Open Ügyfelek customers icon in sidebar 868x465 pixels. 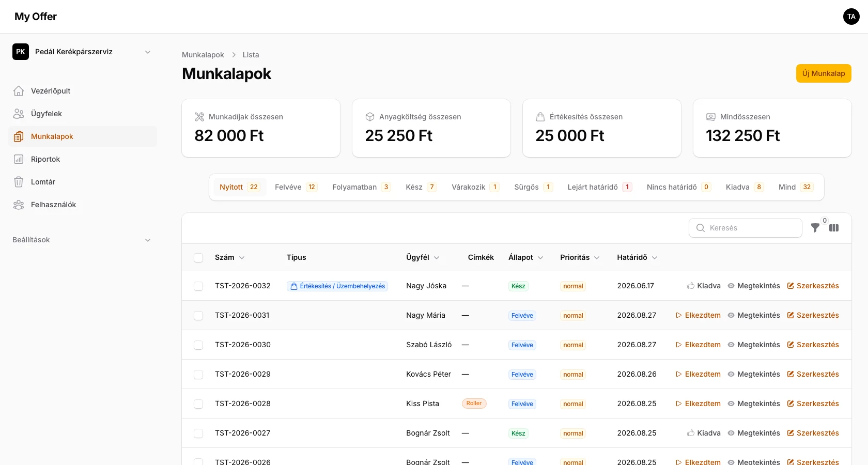[x=19, y=114]
